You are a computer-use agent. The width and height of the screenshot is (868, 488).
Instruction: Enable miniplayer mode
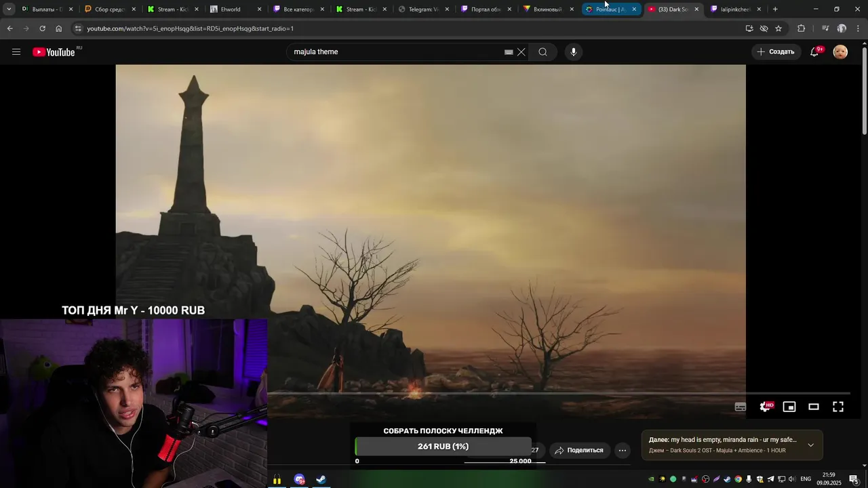pos(789,407)
